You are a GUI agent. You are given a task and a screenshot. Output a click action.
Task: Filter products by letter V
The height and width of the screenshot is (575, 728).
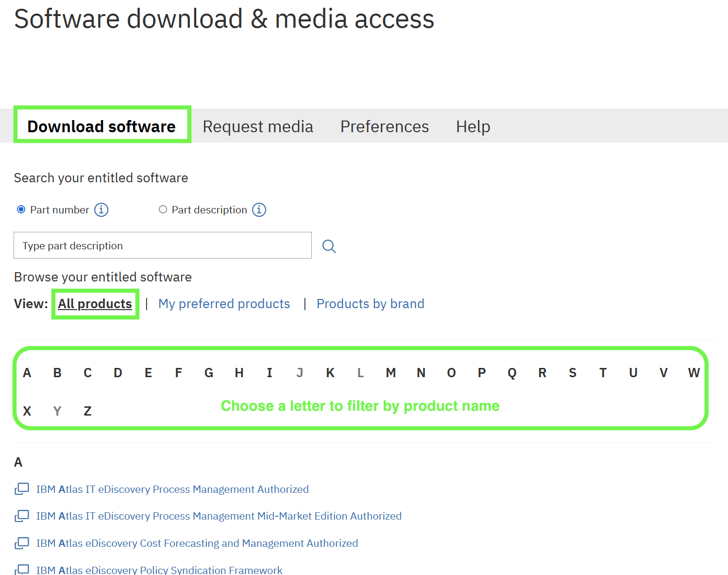[663, 373]
